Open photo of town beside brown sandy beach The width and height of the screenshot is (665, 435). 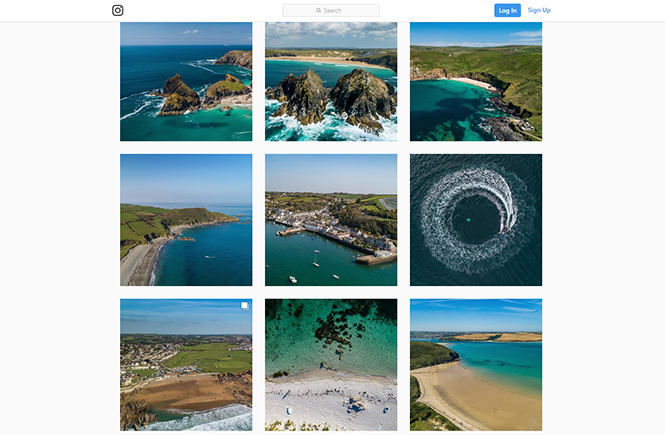pos(186,365)
